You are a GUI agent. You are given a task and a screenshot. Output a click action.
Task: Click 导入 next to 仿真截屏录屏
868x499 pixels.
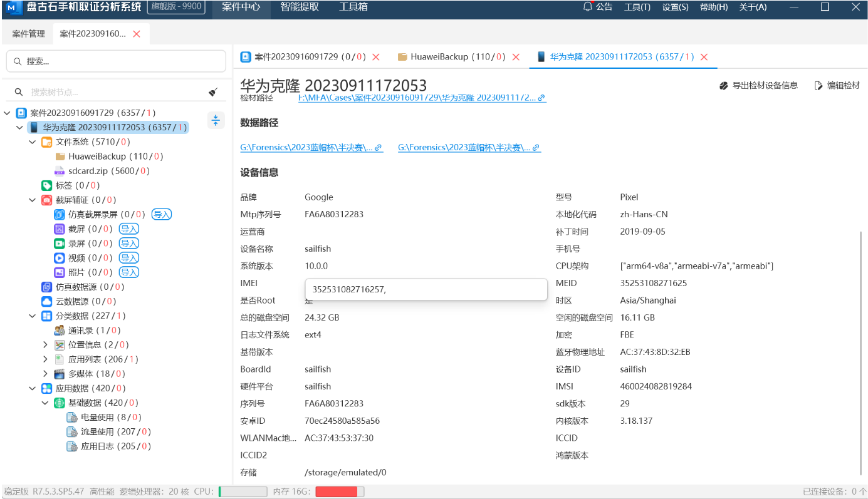pos(162,214)
